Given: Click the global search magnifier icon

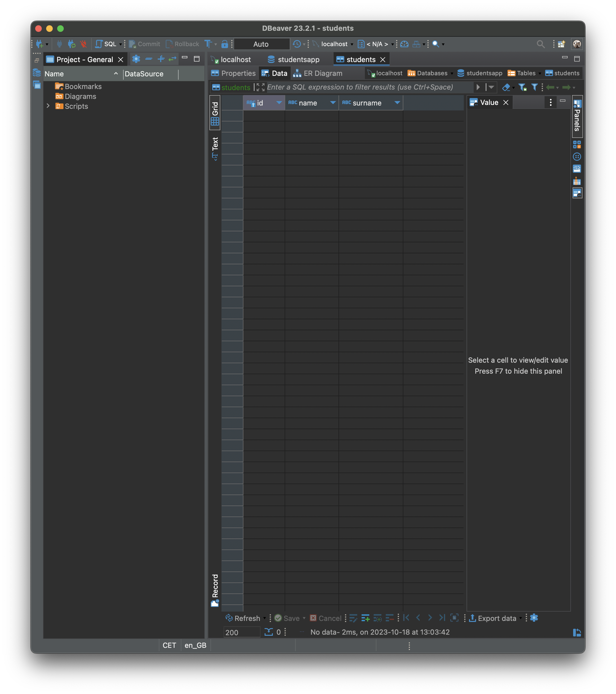Looking at the screenshot, I should (541, 44).
